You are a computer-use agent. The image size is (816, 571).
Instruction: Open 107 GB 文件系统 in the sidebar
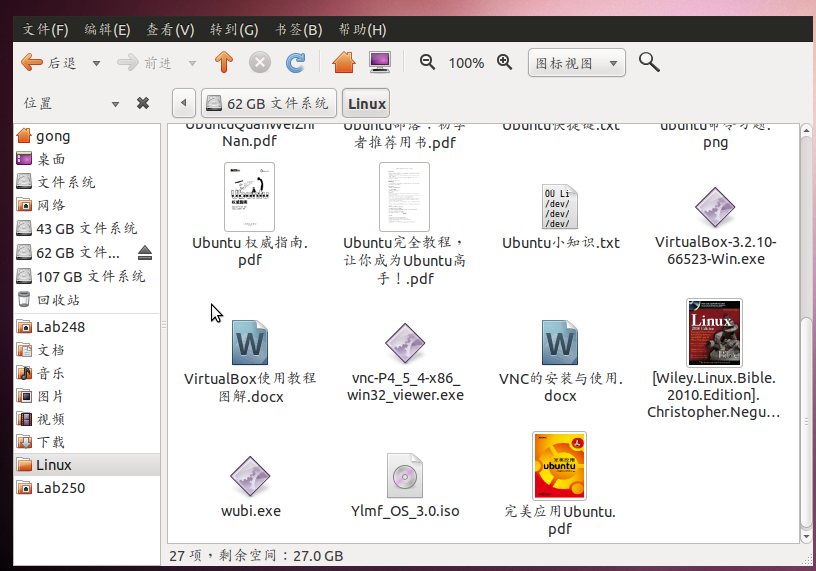87,276
